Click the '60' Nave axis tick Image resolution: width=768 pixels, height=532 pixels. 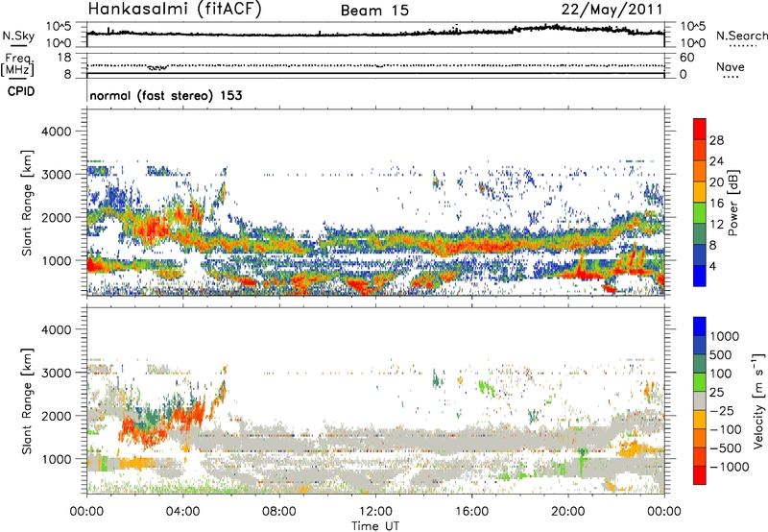click(x=686, y=58)
